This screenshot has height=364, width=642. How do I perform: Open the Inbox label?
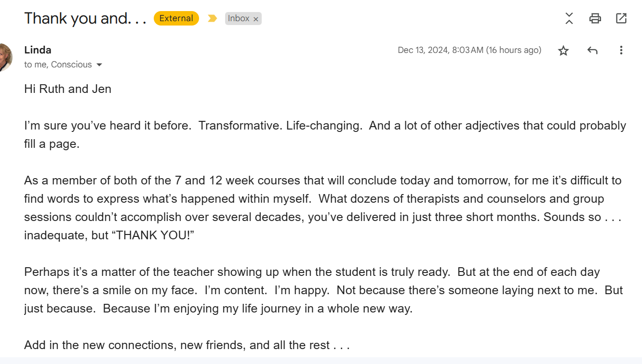tap(239, 18)
